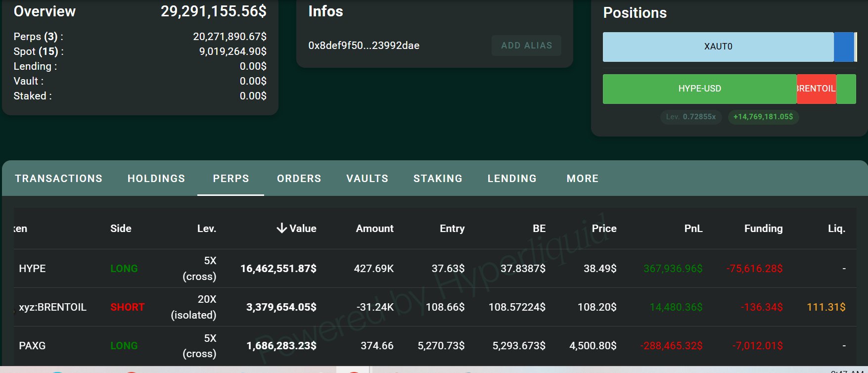868x373 pixels.
Task: Click the green HYPE-USD position bar
Action: click(699, 89)
